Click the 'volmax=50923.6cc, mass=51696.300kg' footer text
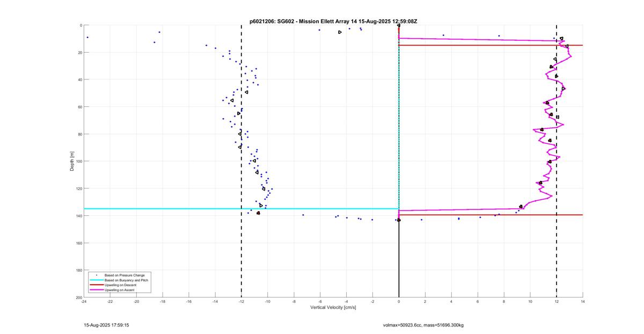Screen dimensions: 644x334 [x=423, y=325]
